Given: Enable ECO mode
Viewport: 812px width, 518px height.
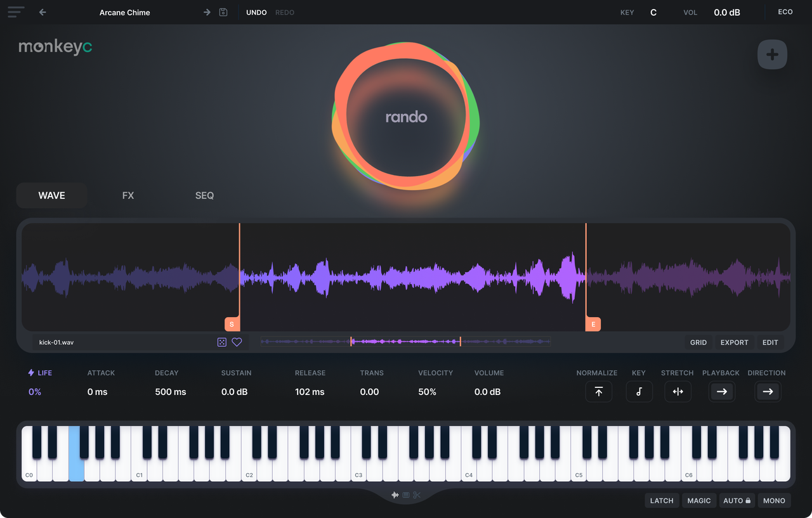Looking at the screenshot, I should point(785,12).
